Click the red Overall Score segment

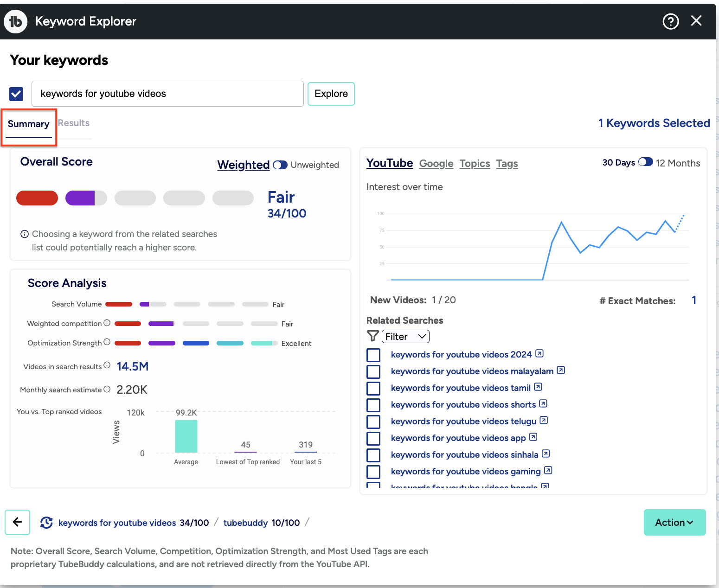(37, 198)
